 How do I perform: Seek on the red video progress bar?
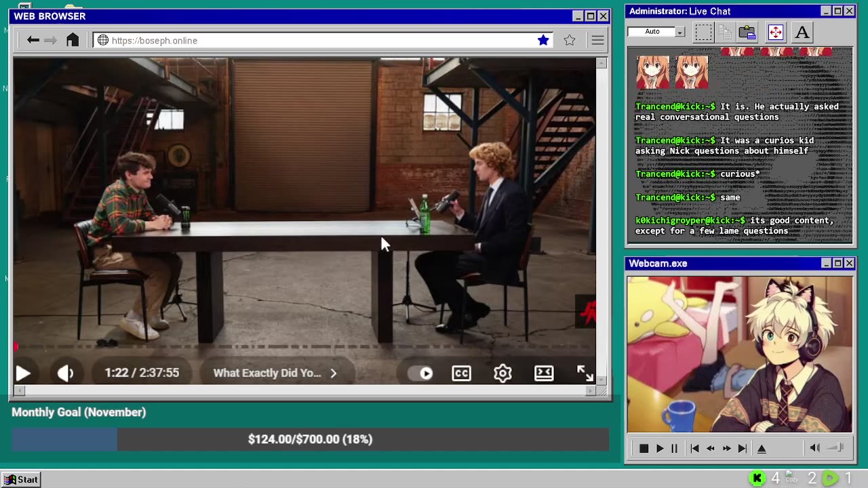point(304,347)
